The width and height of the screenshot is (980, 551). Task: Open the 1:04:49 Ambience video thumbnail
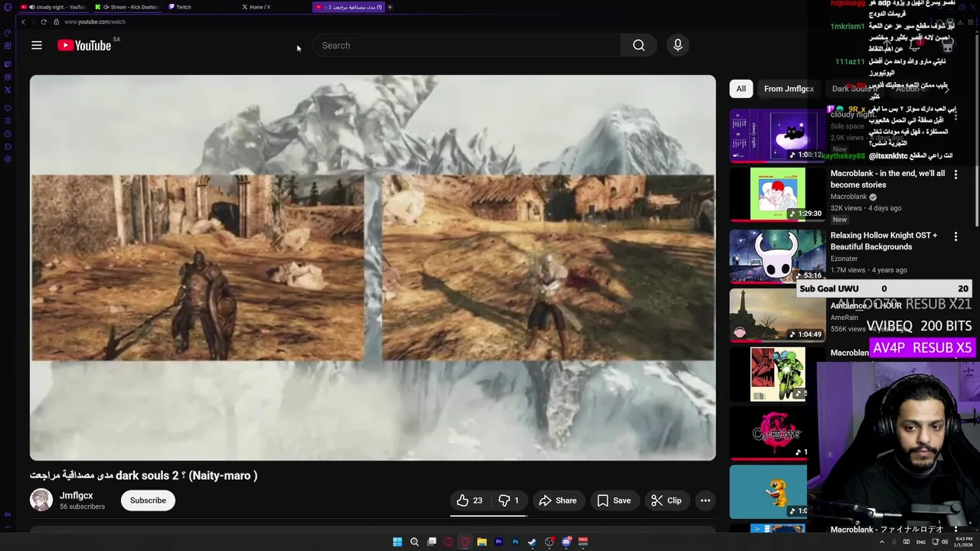(778, 315)
